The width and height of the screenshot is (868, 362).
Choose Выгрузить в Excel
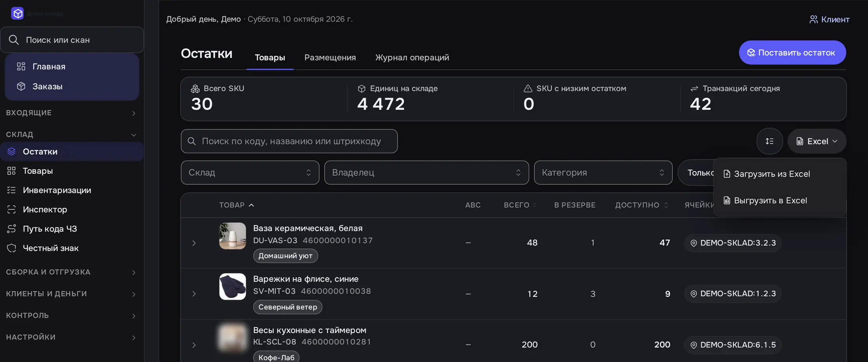(x=780, y=201)
